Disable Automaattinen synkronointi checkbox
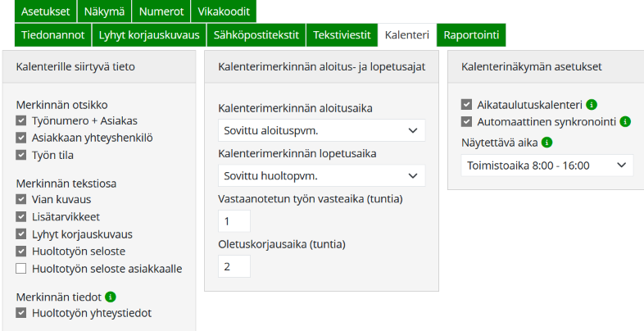 pyautogui.click(x=467, y=122)
